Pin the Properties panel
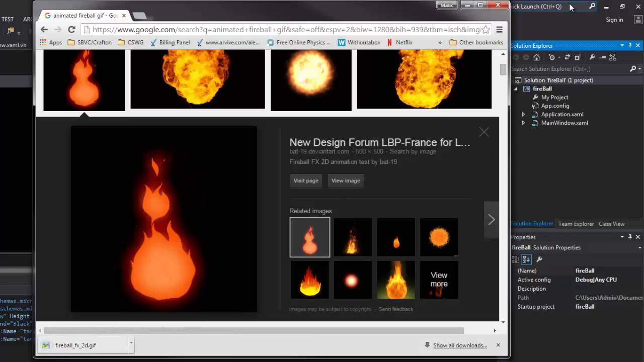644x362 pixels. [630, 237]
